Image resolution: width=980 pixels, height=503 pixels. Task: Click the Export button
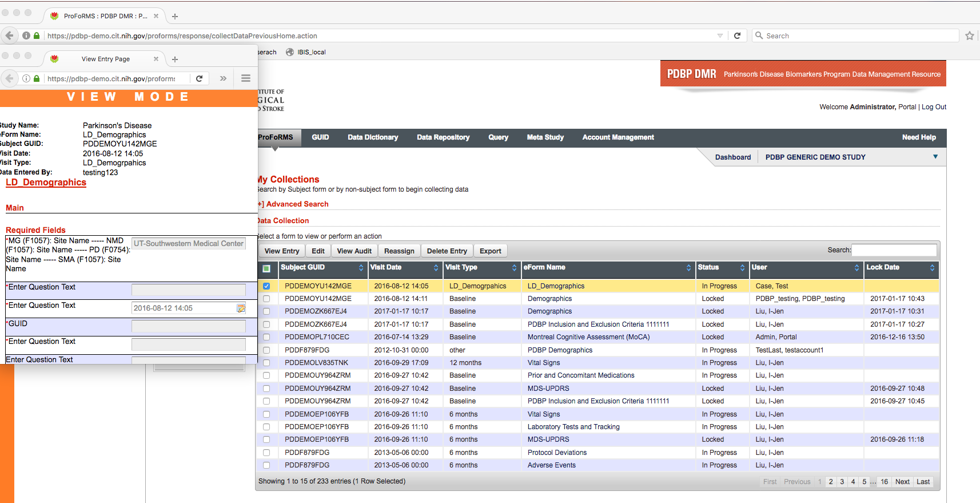coord(491,251)
